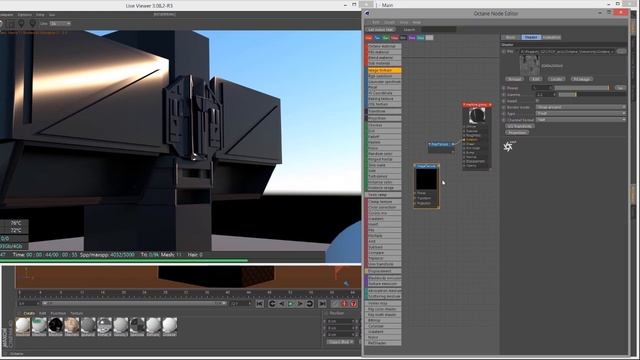Select the black material sphere thumbnail
The width and height of the screenshot is (640, 360).
coord(56,326)
